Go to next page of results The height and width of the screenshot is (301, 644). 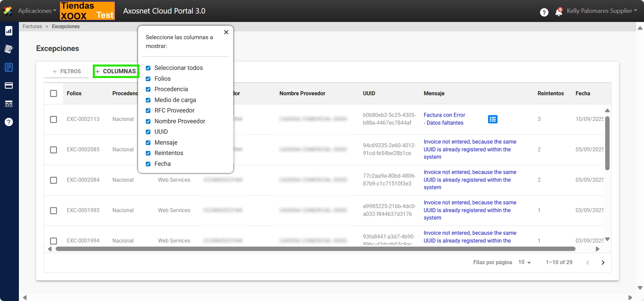603,262
